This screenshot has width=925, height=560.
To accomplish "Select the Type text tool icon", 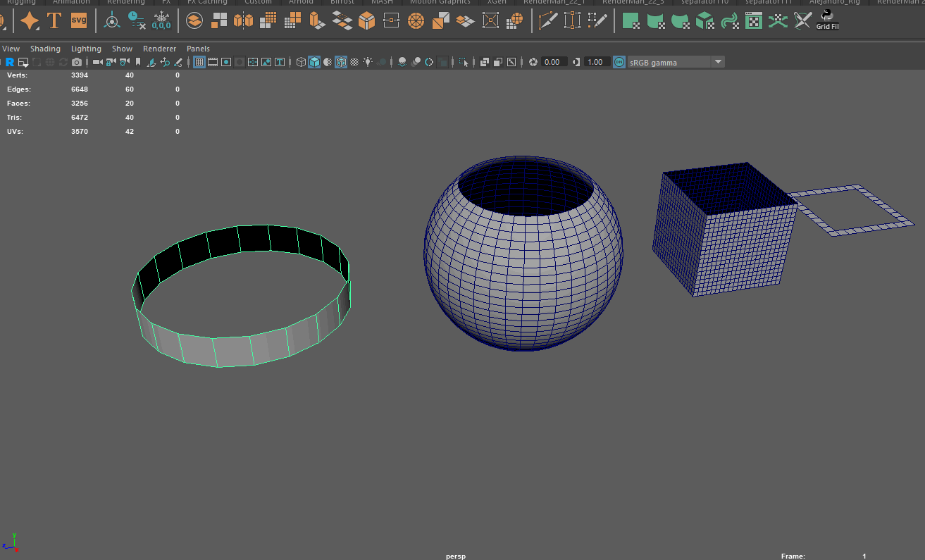I will click(54, 20).
